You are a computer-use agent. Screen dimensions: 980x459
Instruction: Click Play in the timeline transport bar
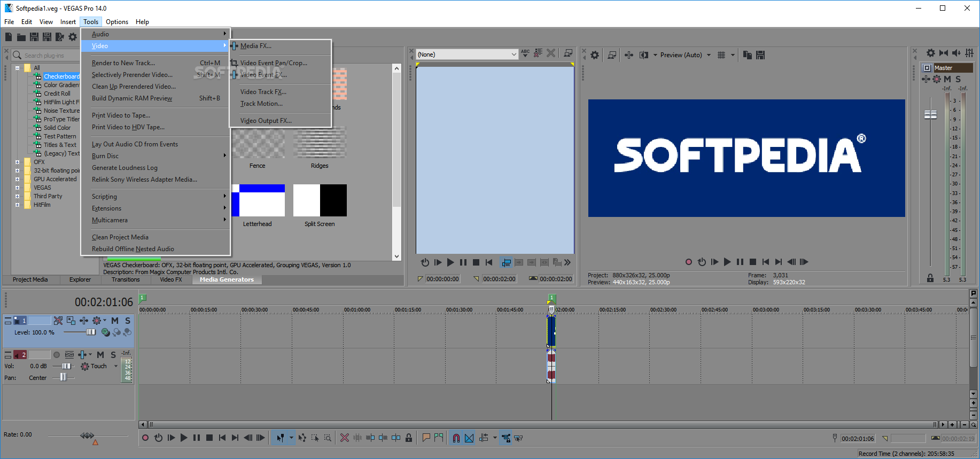coord(184,438)
